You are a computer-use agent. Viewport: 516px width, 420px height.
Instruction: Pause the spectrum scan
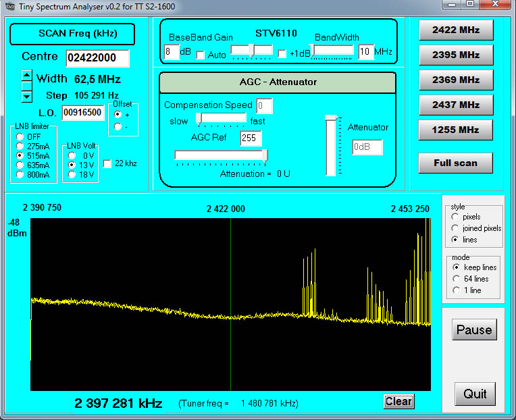coord(474,330)
